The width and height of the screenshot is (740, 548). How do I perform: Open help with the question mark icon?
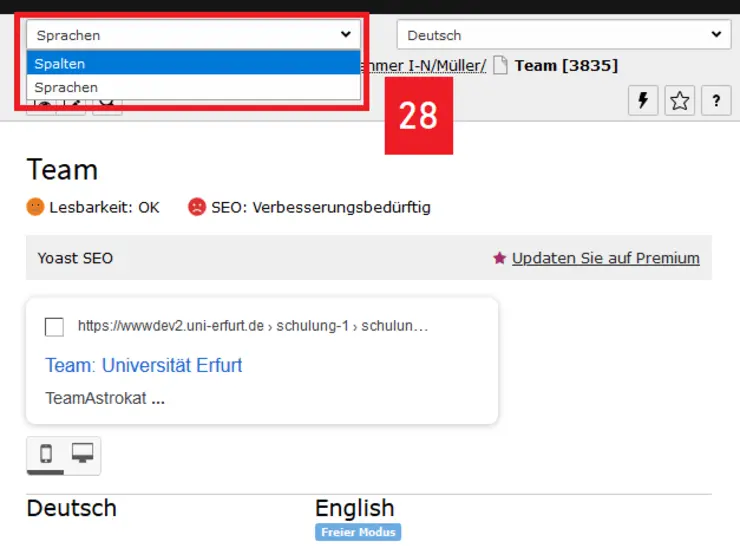click(716, 100)
